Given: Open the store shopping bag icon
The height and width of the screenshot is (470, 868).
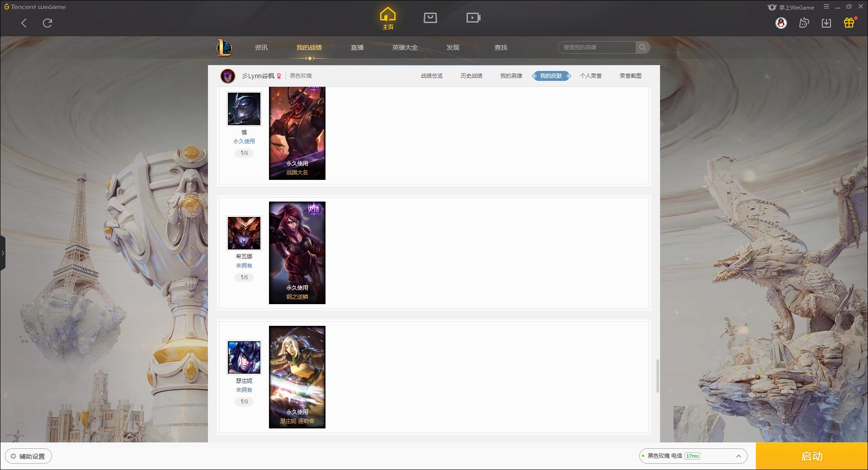Looking at the screenshot, I should [x=430, y=18].
